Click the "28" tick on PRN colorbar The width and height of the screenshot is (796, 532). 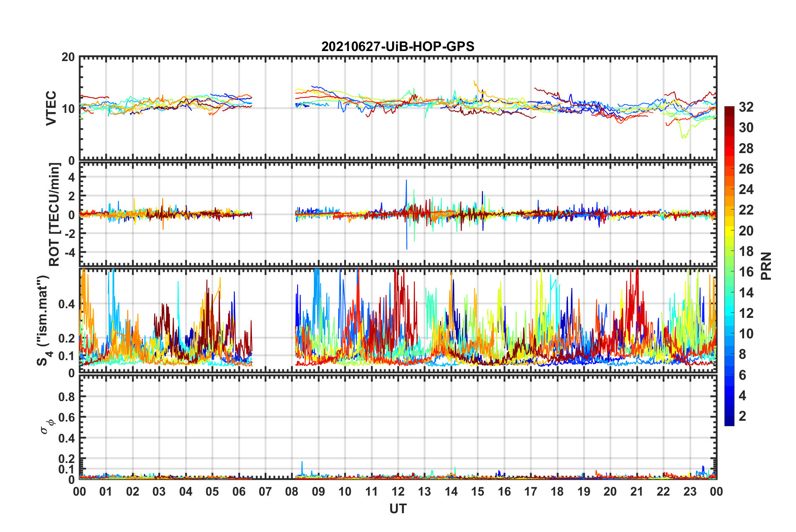coord(746,148)
